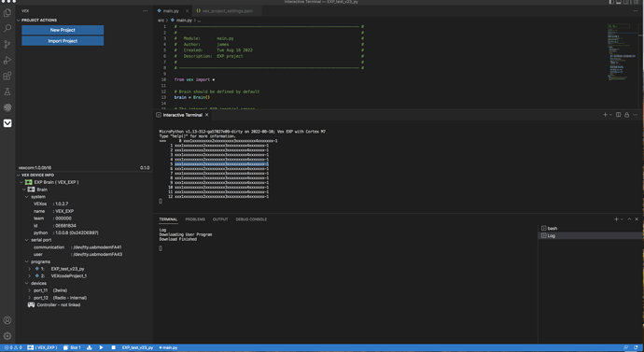
Task: Collapse the devices tree node
Action: coord(27,284)
